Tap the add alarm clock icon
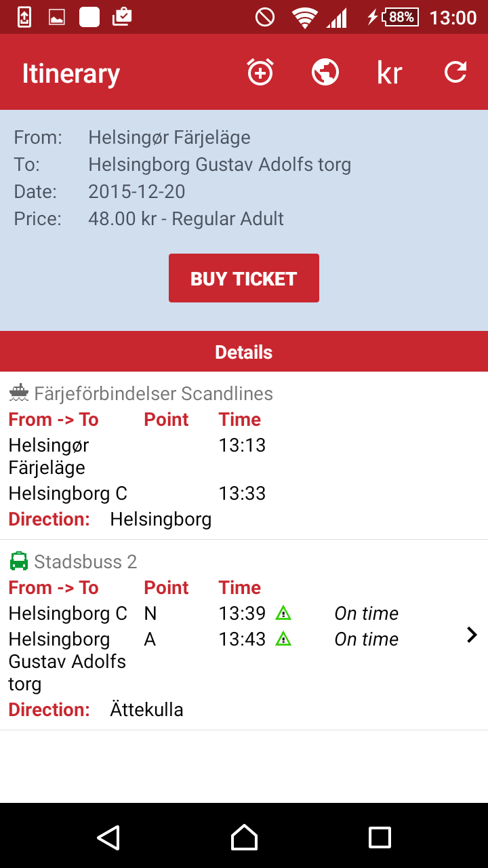The width and height of the screenshot is (488, 868). click(x=260, y=73)
